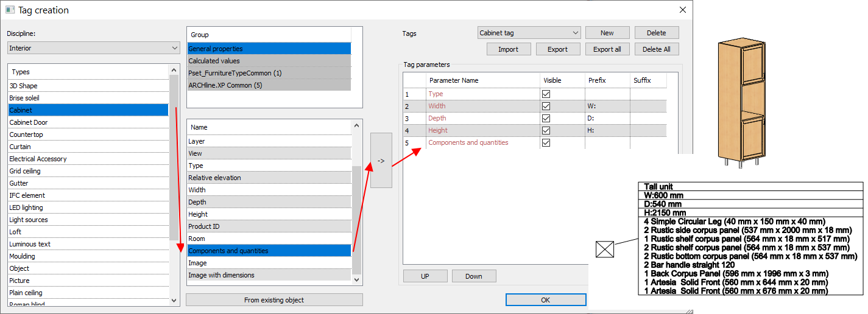Viewport: 868px width, 314px height.
Task: Select Grid ceiling type
Action: (88, 171)
